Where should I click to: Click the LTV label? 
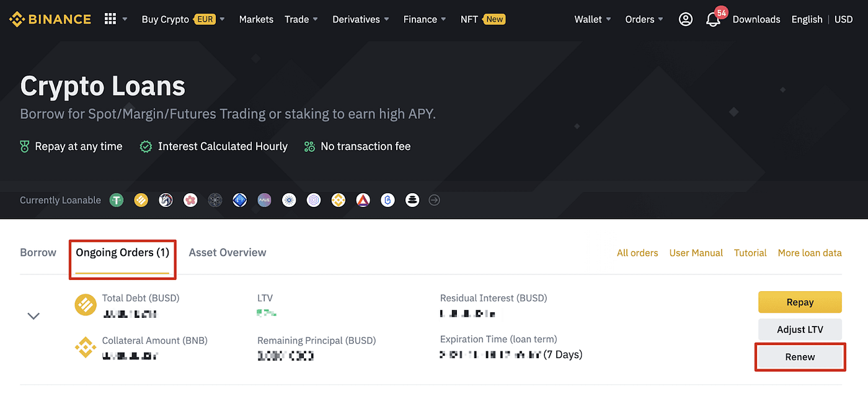[265, 298]
